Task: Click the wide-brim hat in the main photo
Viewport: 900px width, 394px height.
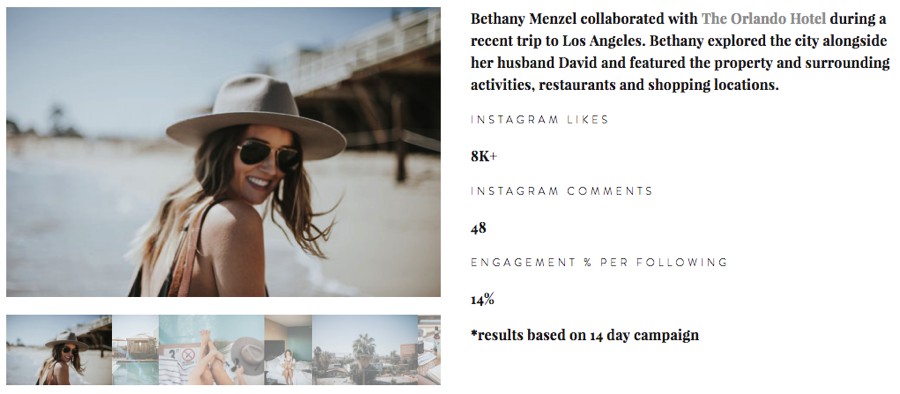Action: (x=256, y=118)
